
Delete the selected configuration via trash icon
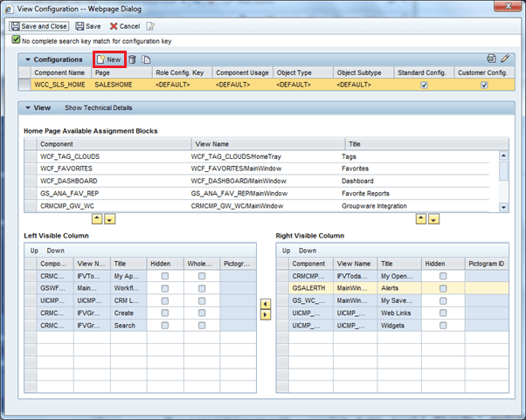[133, 59]
